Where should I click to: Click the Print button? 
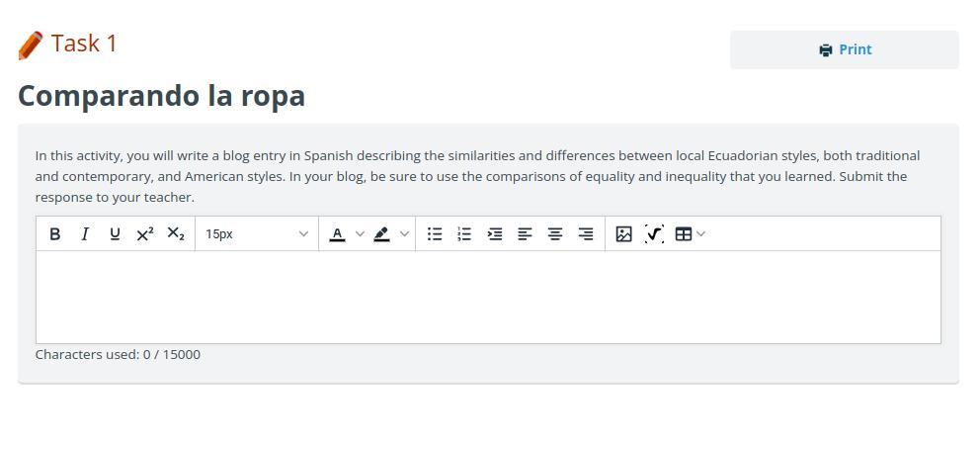pos(845,49)
